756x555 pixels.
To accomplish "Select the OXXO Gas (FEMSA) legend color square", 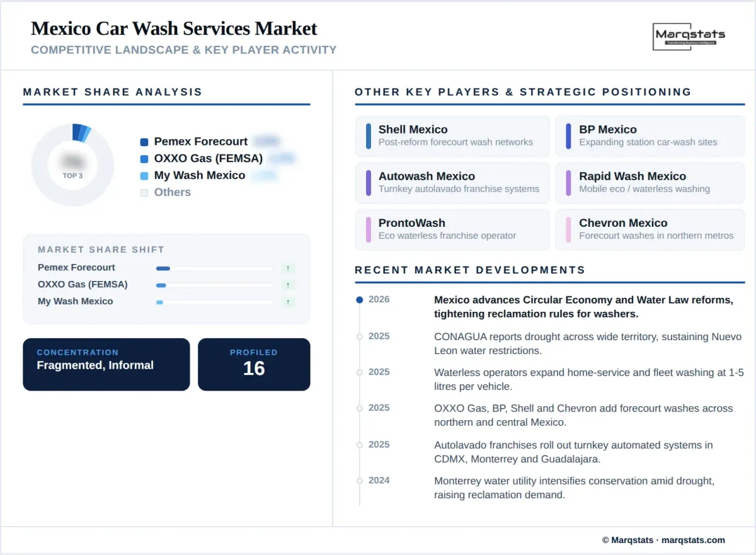I will 144,159.
